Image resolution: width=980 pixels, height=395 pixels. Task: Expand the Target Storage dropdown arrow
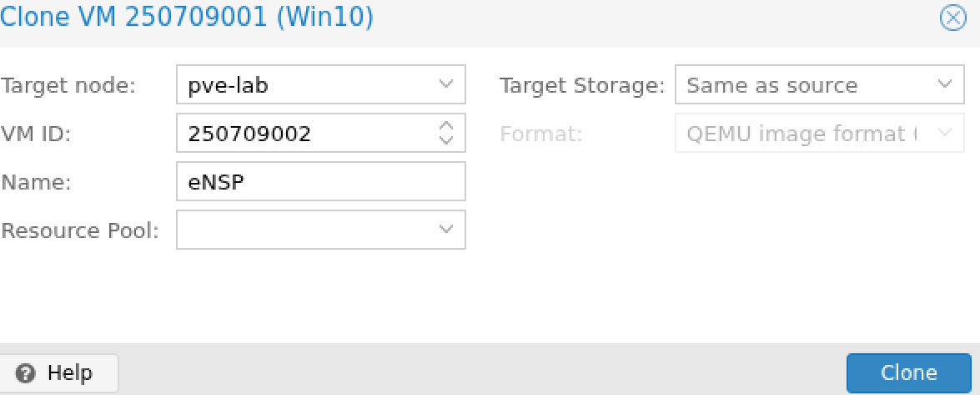click(x=945, y=84)
